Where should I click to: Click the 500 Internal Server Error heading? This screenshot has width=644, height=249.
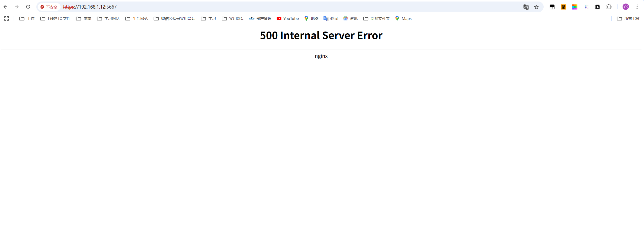pos(321,35)
